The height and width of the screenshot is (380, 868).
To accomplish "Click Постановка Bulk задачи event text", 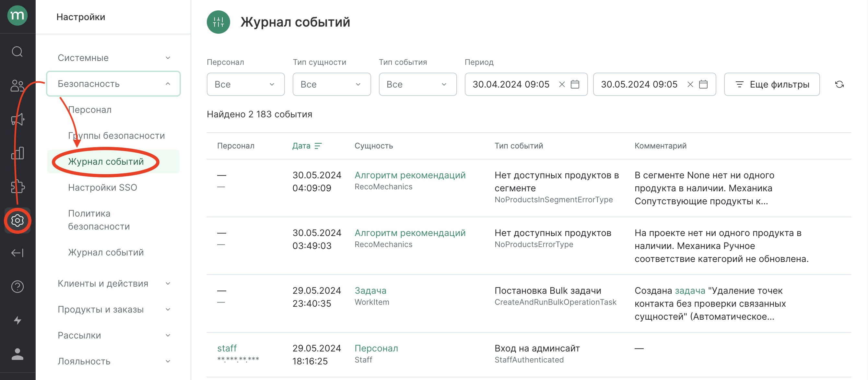I will point(547,290).
